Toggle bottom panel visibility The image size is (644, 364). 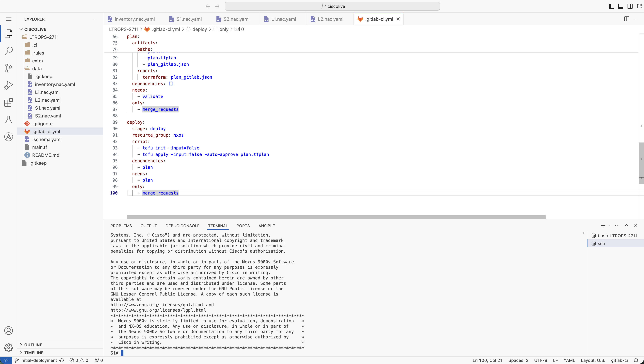(621, 6)
